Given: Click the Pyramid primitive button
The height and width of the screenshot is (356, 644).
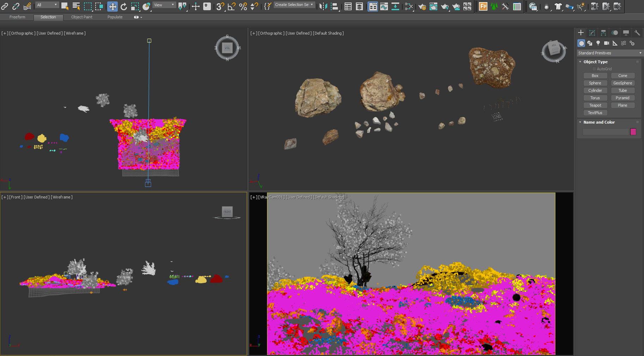Looking at the screenshot, I should (x=622, y=98).
